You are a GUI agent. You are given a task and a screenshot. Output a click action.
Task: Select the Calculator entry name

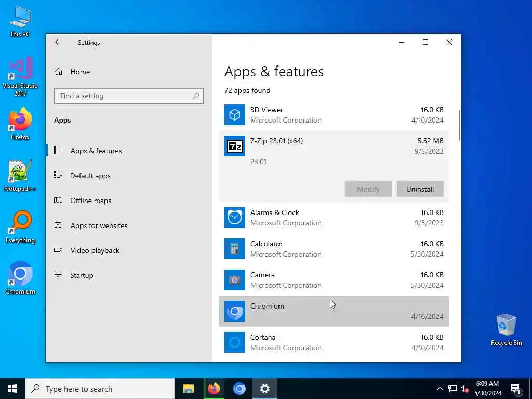(x=267, y=244)
